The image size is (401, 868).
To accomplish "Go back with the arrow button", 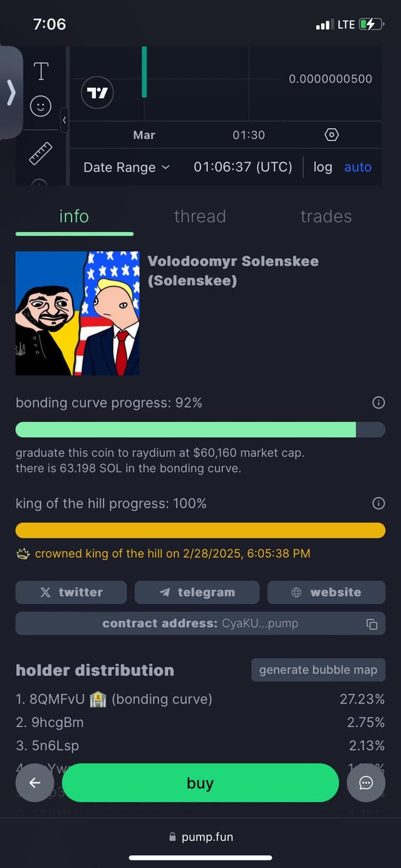I will (x=35, y=783).
